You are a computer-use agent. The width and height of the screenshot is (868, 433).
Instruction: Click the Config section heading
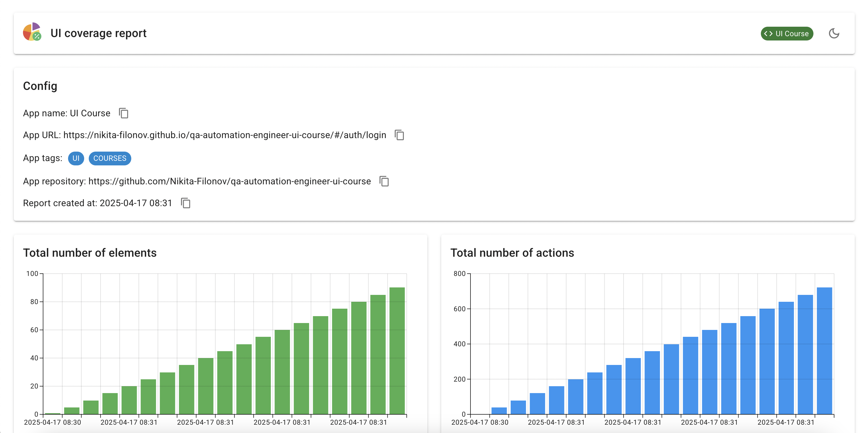pos(40,86)
